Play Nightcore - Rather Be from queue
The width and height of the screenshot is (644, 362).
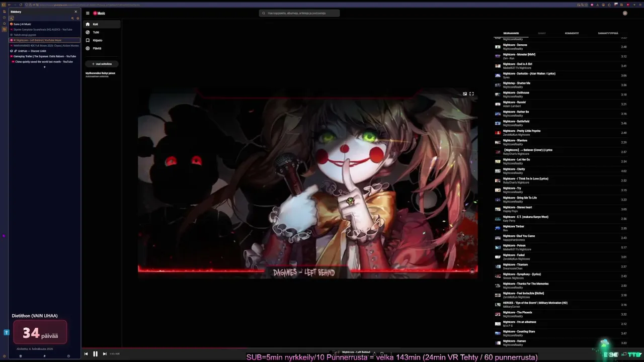[561, 114]
